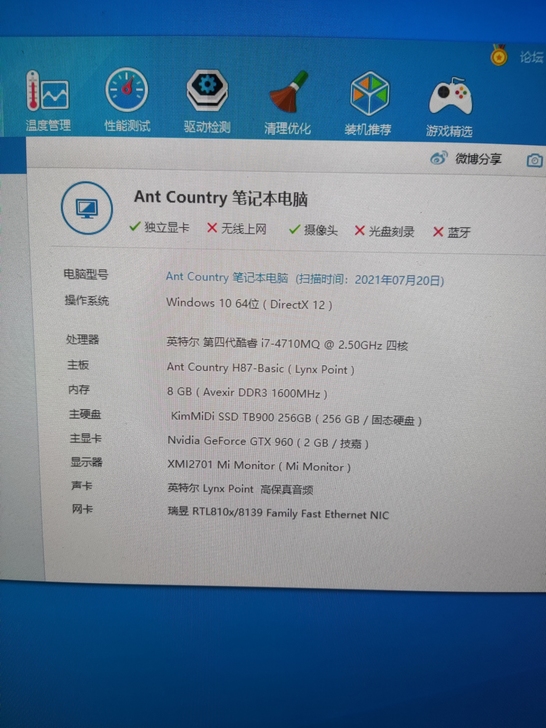Click the 主硬盘 label

click(x=85, y=414)
